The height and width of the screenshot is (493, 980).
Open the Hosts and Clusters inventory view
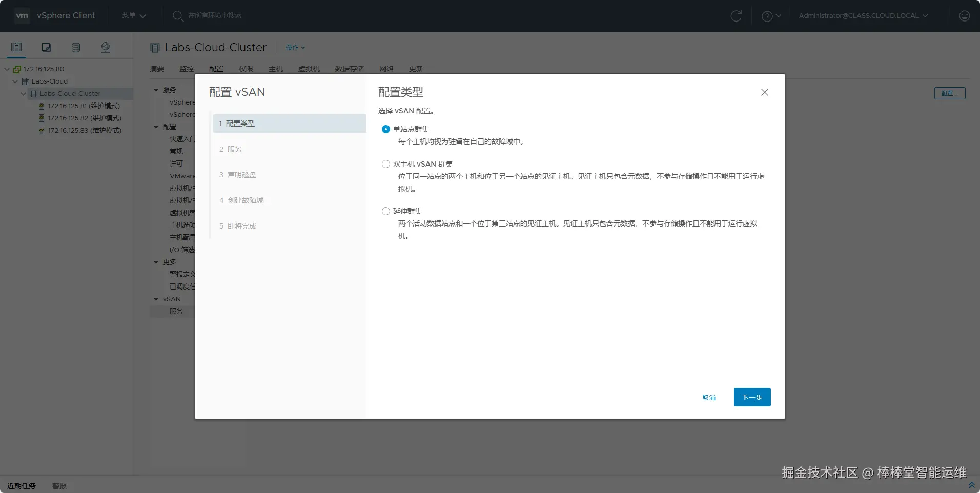click(16, 48)
